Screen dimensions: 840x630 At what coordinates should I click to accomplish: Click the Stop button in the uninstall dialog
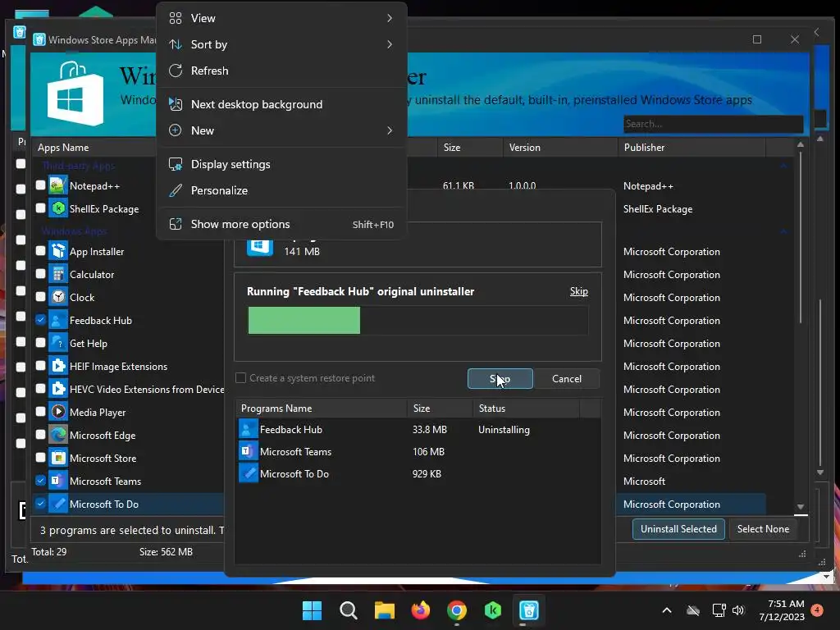pos(500,379)
